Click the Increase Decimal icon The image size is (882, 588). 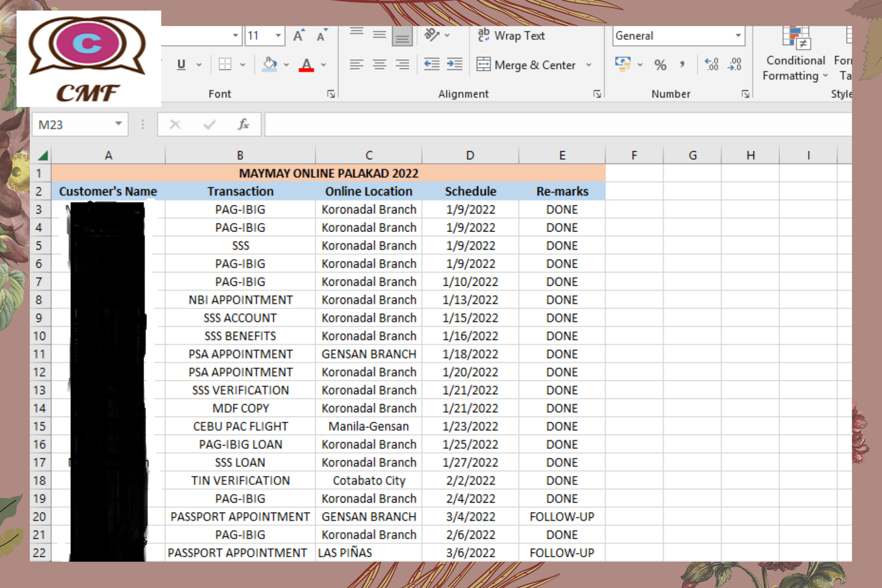[x=712, y=64]
